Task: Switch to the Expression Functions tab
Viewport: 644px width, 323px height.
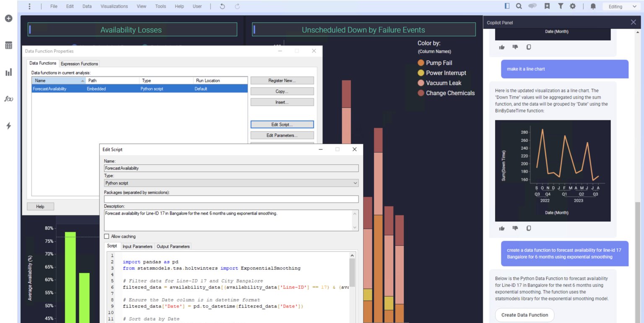Action: (x=79, y=64)
